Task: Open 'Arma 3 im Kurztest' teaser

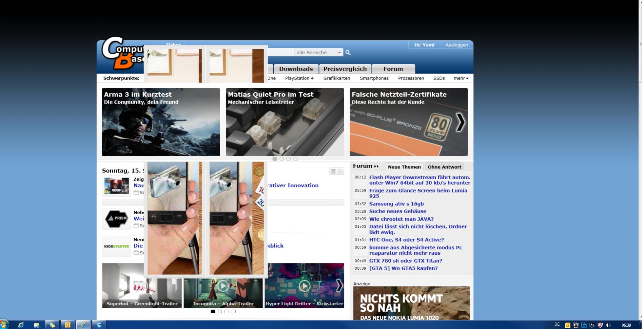Action: pos(161,122)
